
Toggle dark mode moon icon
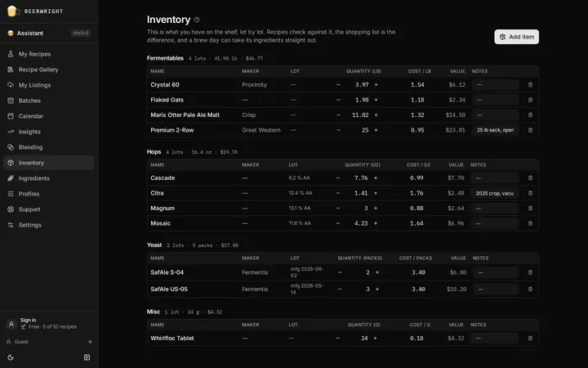(x=11, y=357)
